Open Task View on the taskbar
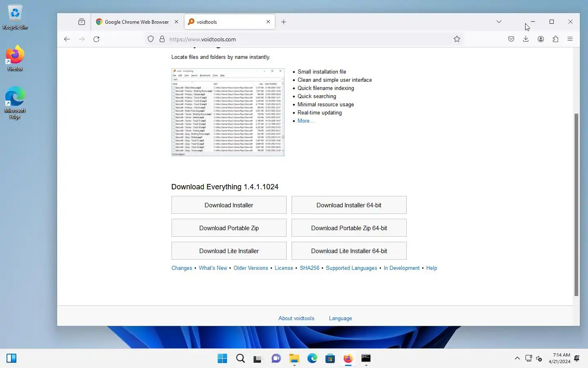Screen dimensions: 588x368 point(258,359)
